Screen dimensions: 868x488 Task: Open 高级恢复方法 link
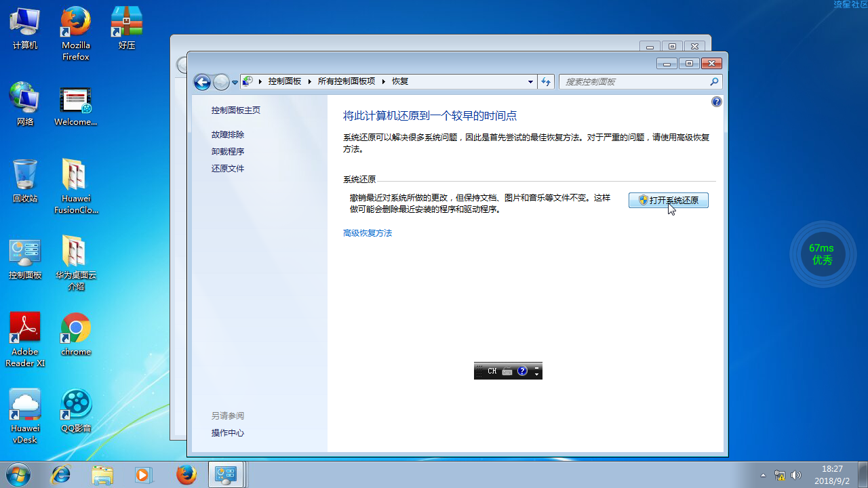tap(368, 233)
